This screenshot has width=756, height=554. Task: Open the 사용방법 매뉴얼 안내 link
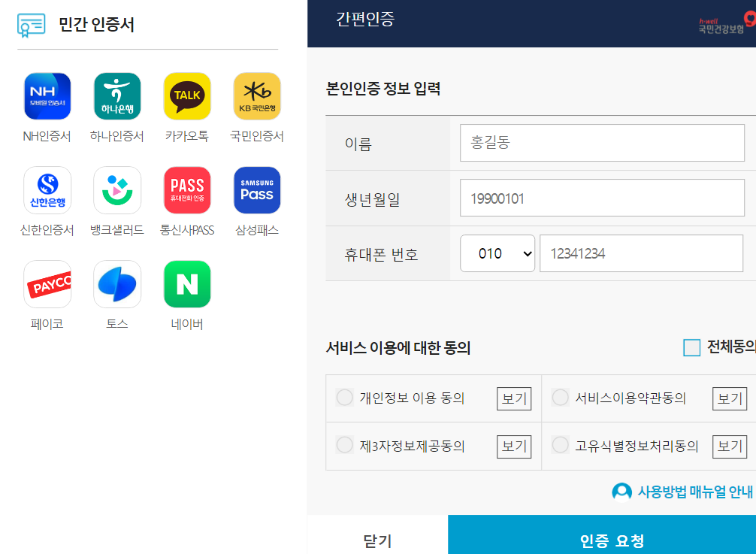[695, 492]
